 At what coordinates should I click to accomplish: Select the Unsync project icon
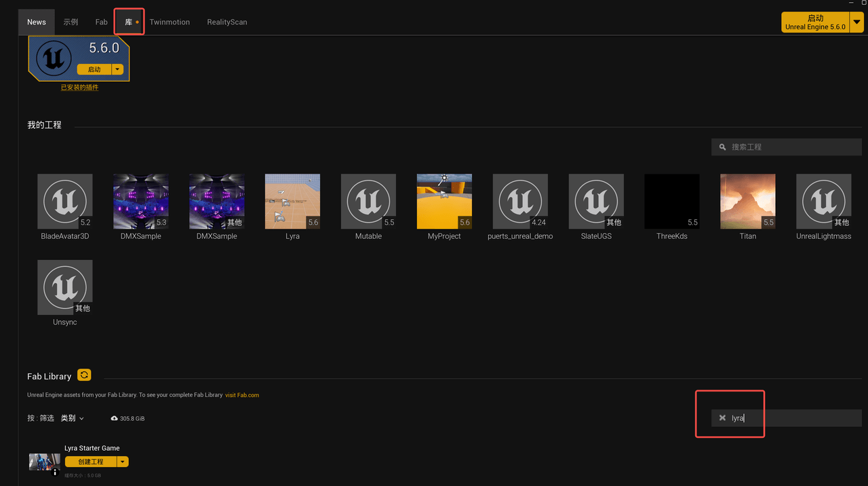[x=65, y=287]
